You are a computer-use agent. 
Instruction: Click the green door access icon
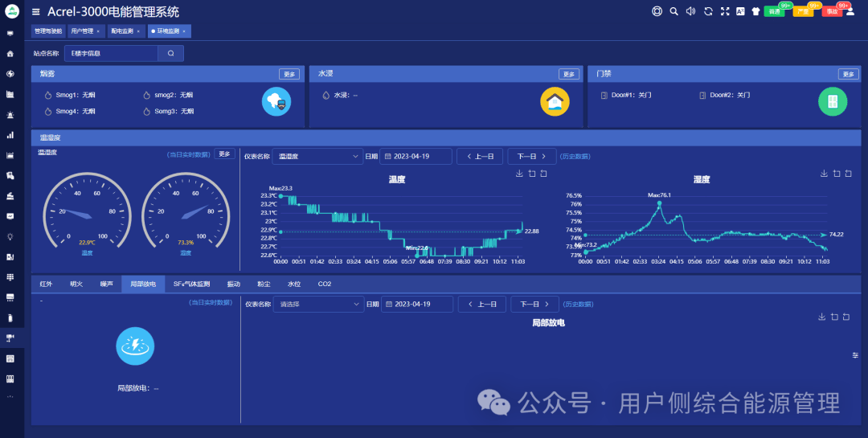tap(833, 102)
